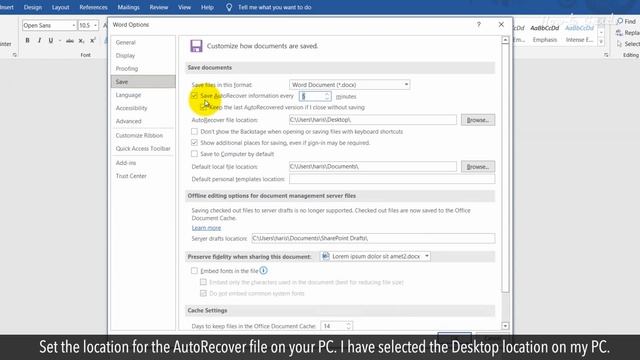This screenshot has width=640, height=360.
Task: Select Language category in Word Options
Action: 128,95
